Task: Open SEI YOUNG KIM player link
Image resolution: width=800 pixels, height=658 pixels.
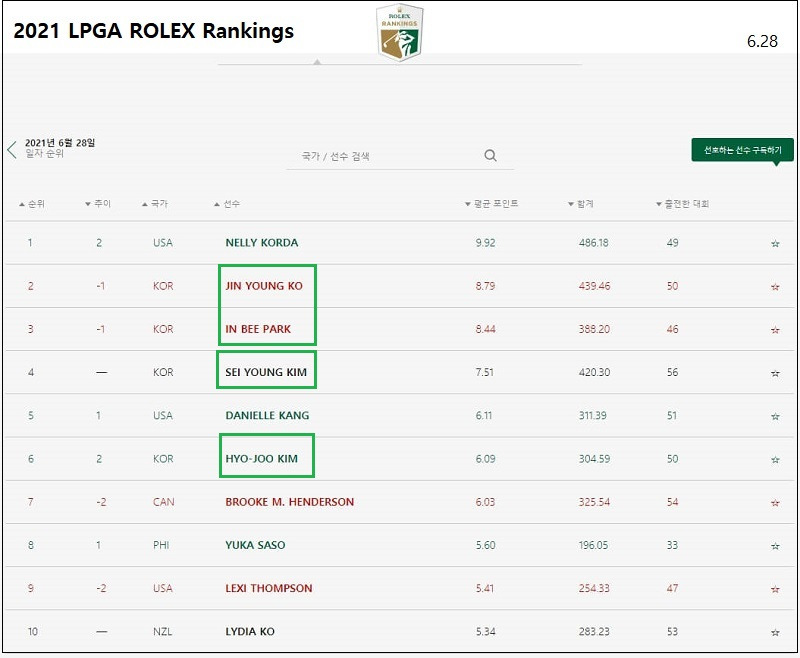Action: tap(266, 372)
